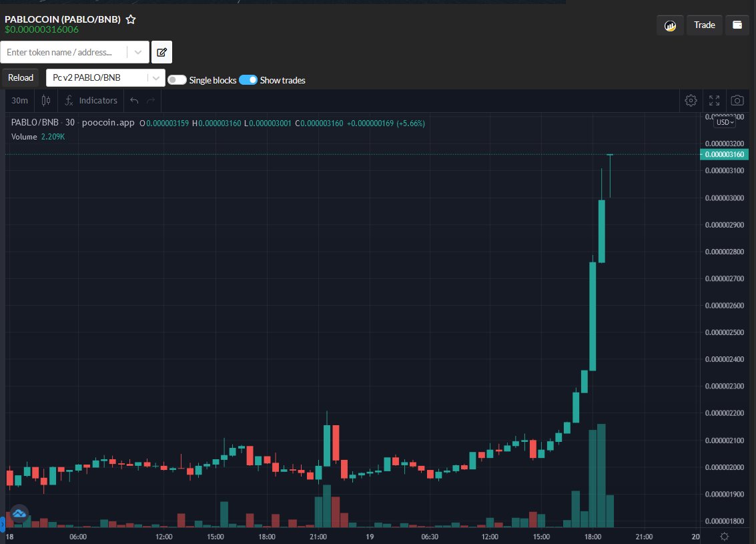Star PABLOCOIN as favorite
This screenshot has width=756, height=544.
pyautogui.click(x=131, y=19)
